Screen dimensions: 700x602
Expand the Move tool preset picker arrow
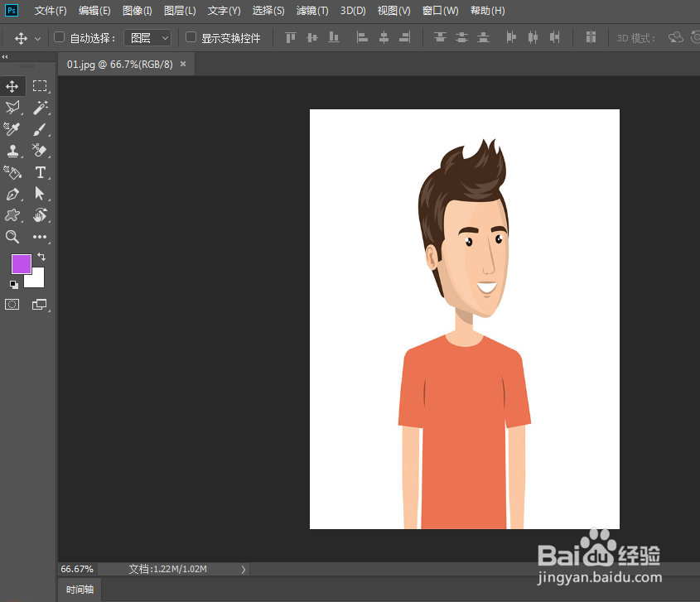tap(38, 38)
